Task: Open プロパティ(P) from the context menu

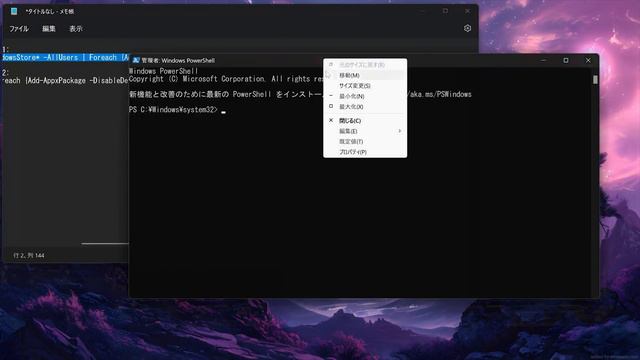Action: (x=365, y=152)
